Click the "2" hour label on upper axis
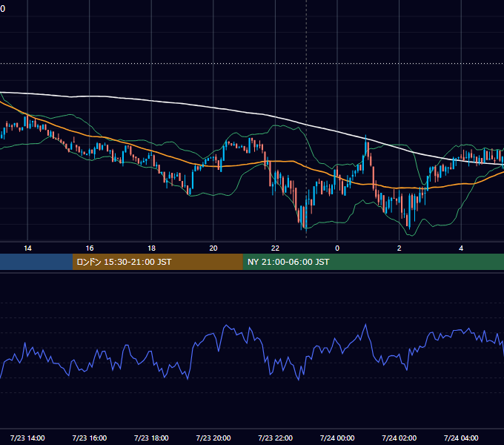The width and height of the screenshot is (504, 445). click(399, 248)
